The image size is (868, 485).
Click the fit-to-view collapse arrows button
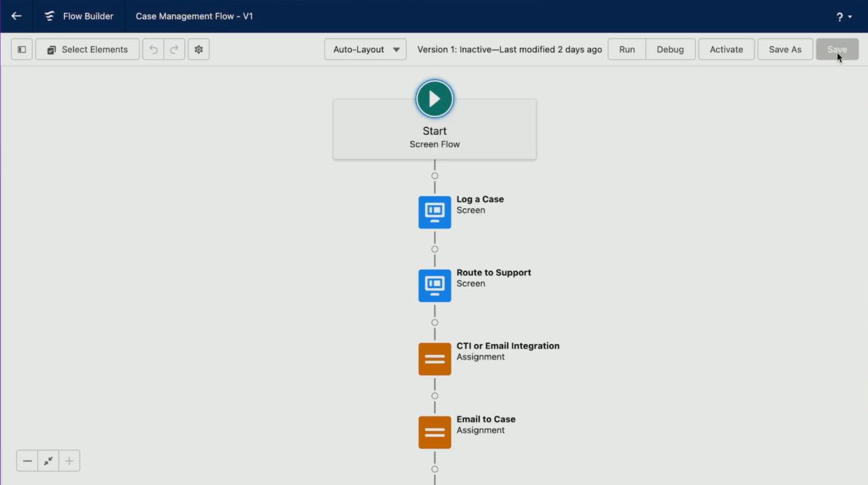(48, 461)
